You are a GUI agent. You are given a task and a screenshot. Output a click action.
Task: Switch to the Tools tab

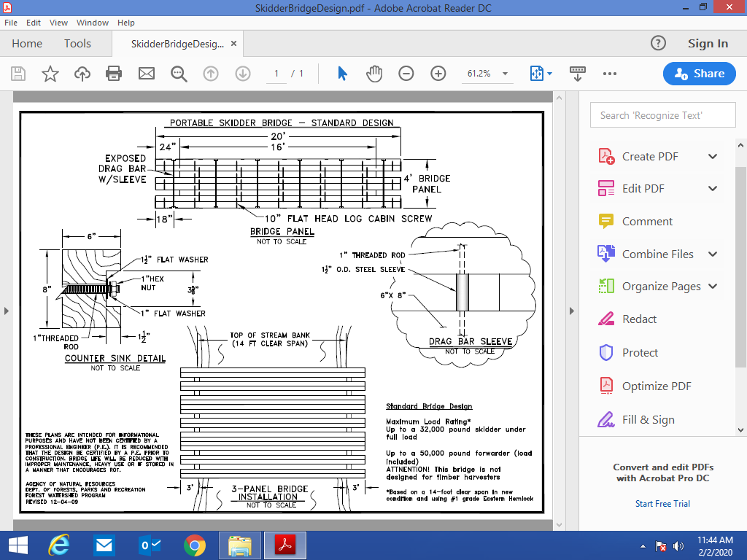pos(77,44)
